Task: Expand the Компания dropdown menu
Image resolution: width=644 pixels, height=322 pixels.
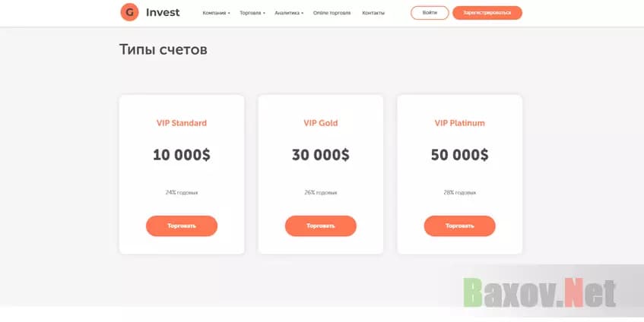Action: click(216, 13)
